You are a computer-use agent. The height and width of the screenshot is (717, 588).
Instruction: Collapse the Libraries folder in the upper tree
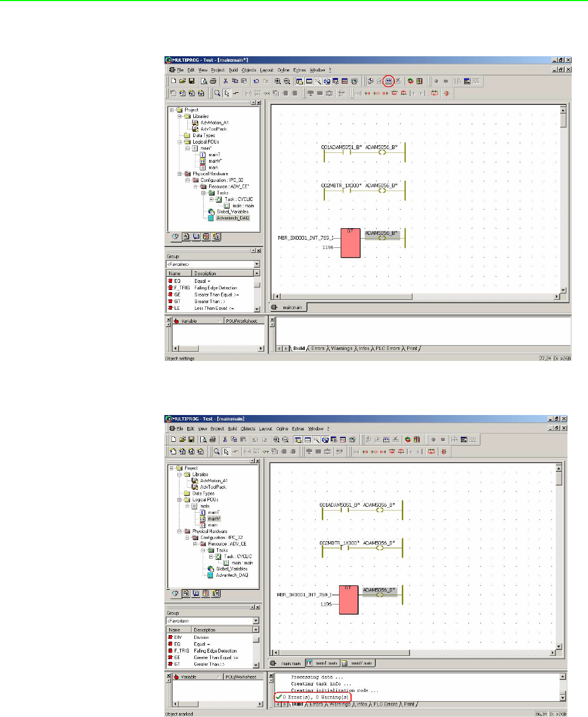tap(179, 116)
